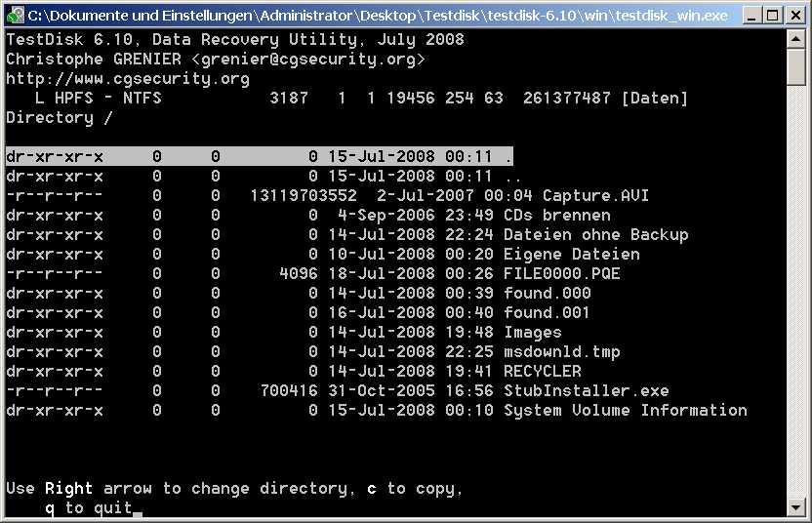812x523 pixels.
Task: Select the 'CDs brennen' directory entry
Action: [308, 216]
